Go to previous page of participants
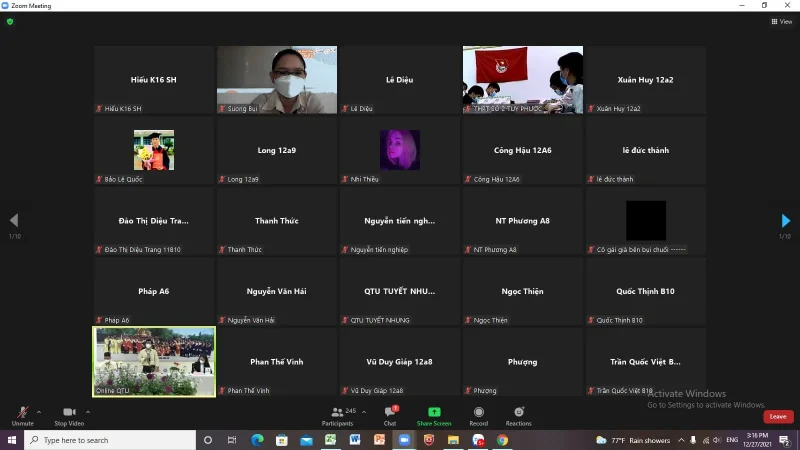 (14, 220)
